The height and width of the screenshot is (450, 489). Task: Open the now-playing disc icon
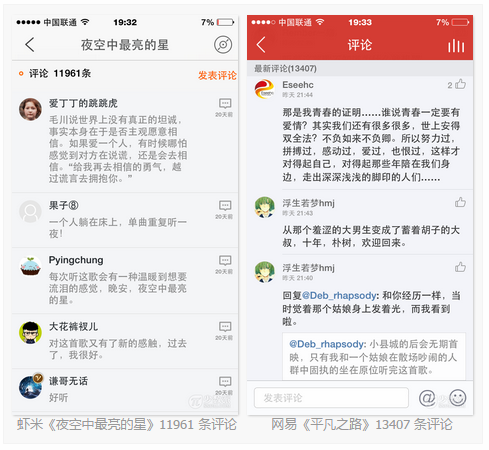pos(223,45)
